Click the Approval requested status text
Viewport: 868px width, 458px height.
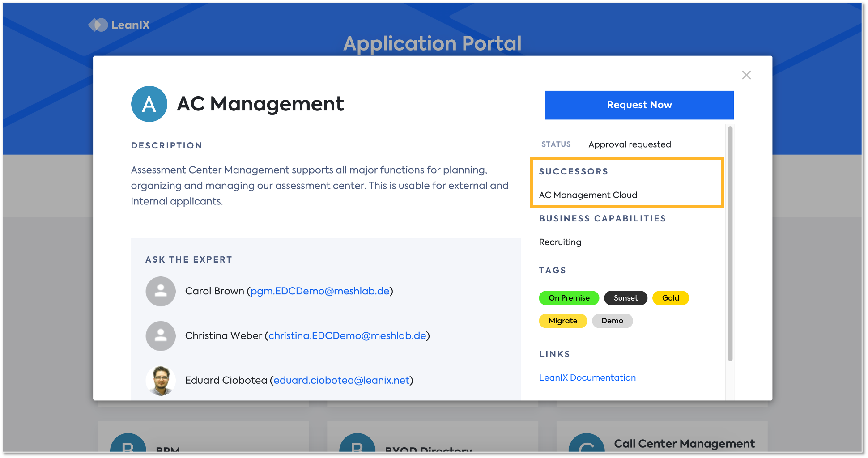click(630, 144)
